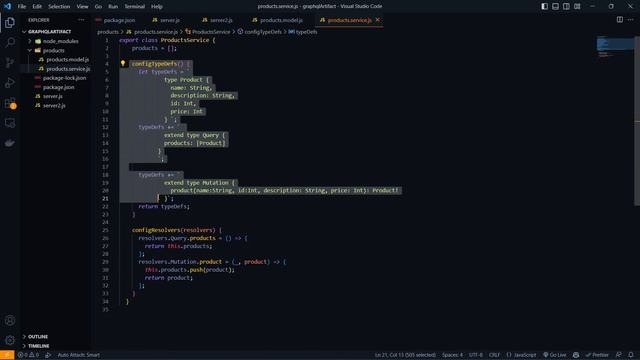Image resolution: width=640 pixels, height=360 pixels.
Task: Open the Extensions view
Action: point(10,103)
